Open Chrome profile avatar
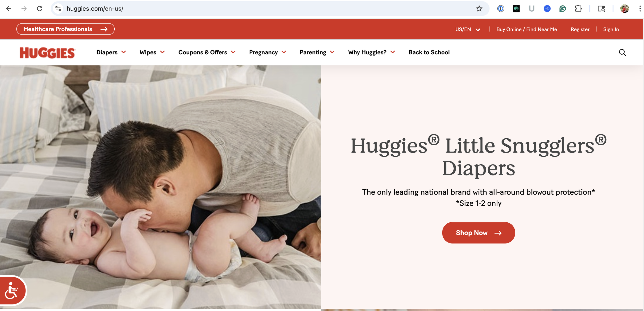 [625, 9]
